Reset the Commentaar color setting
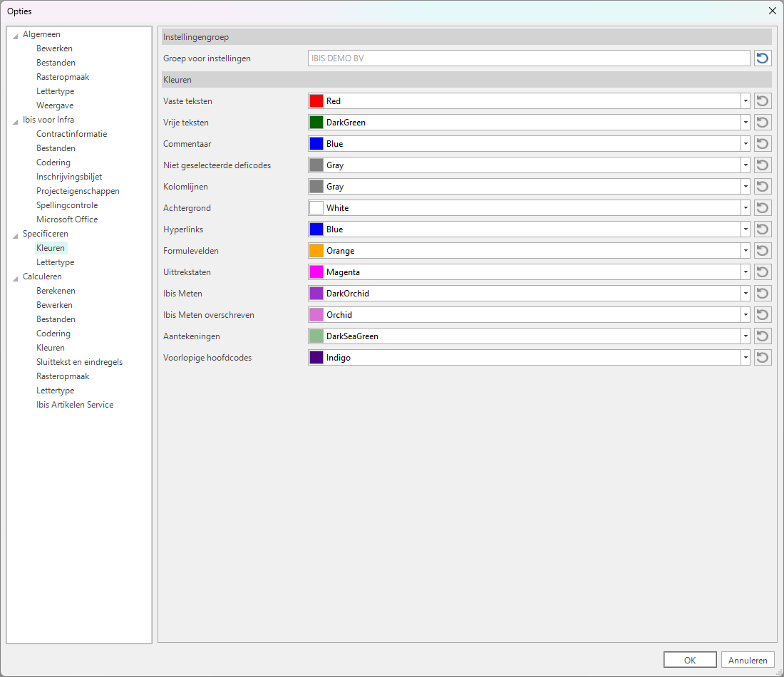This screenshot has height=677, width=784. pos(763,144)
